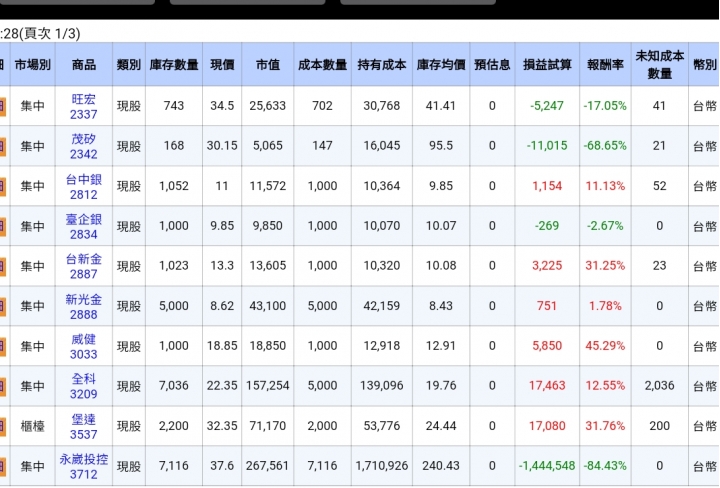Open the 新光金 2888 stock link
The width and height of the screenshot is (720, 488).
(x=84, y=307)
